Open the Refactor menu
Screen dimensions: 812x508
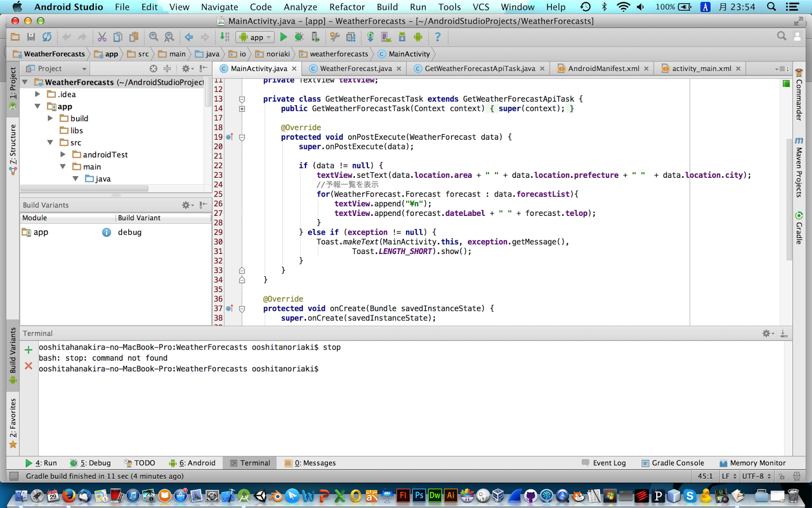(347, 7)
